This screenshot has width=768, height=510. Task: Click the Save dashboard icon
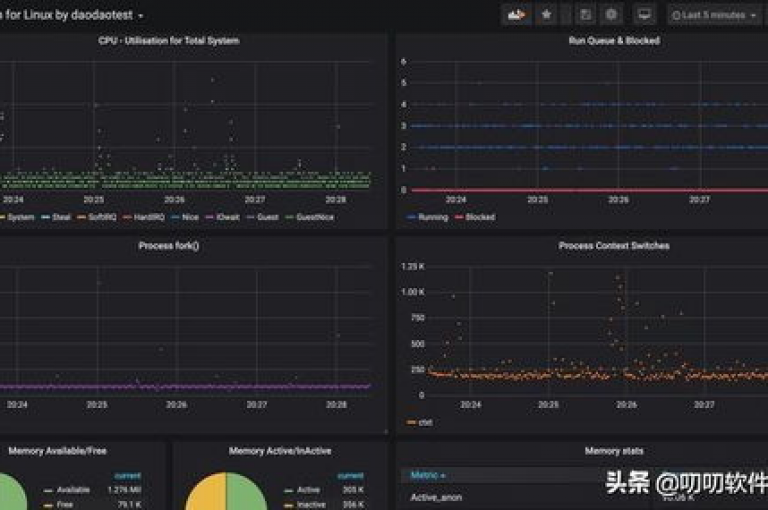[585, 15]
